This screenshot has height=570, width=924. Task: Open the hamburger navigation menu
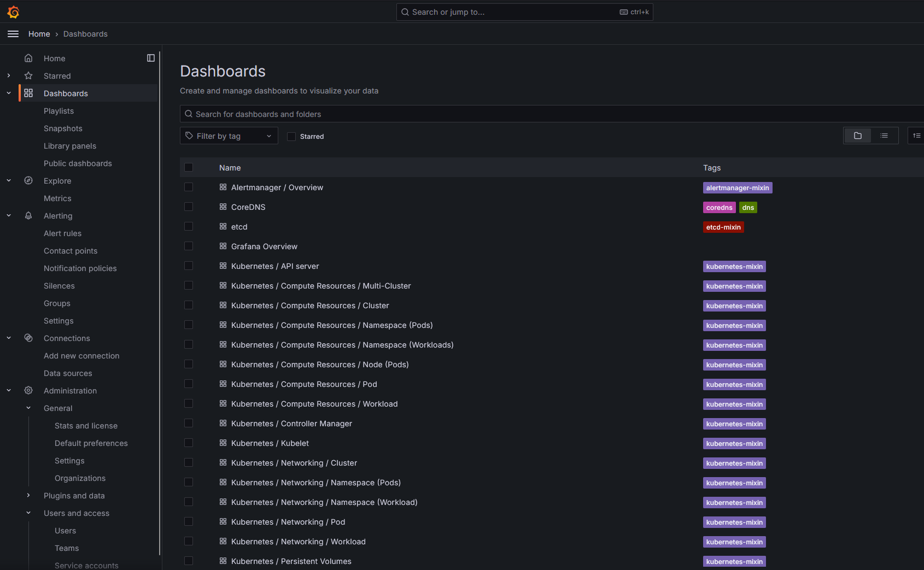pyautogui.click(x=13, y=34)
